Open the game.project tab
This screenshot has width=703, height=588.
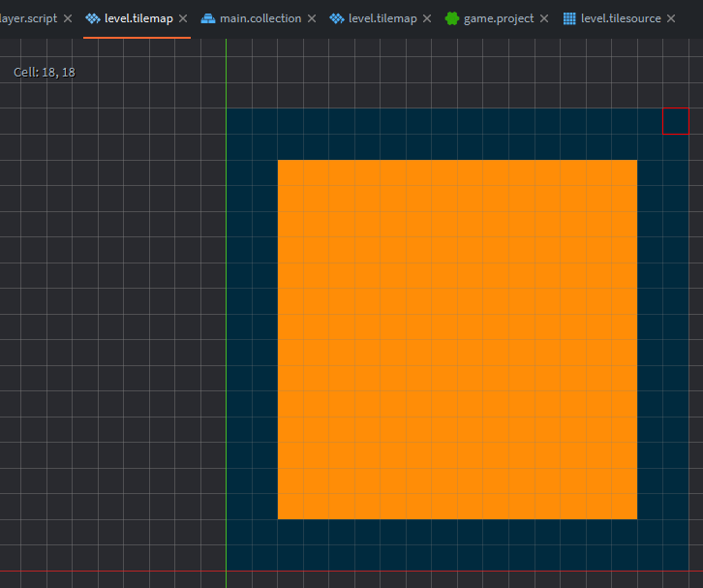(x=499, y=18)
